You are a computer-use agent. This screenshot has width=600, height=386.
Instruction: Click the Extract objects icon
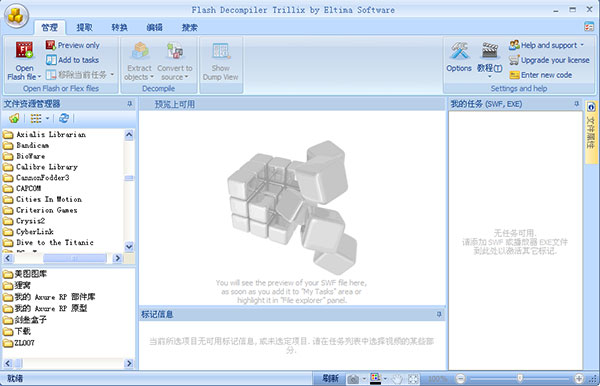[140, 50]
